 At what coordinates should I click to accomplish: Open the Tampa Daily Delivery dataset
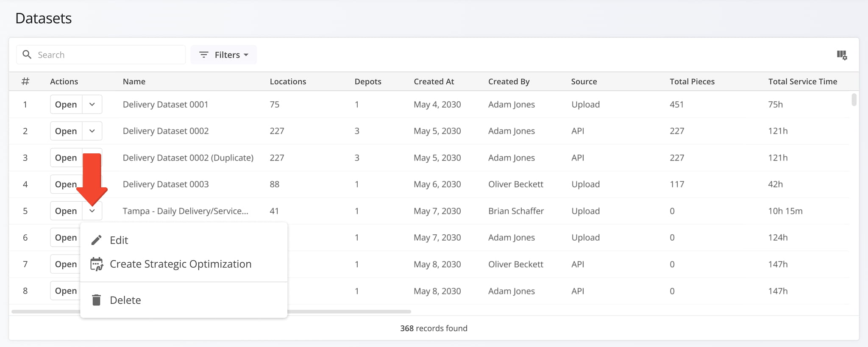tap(66, 211)
